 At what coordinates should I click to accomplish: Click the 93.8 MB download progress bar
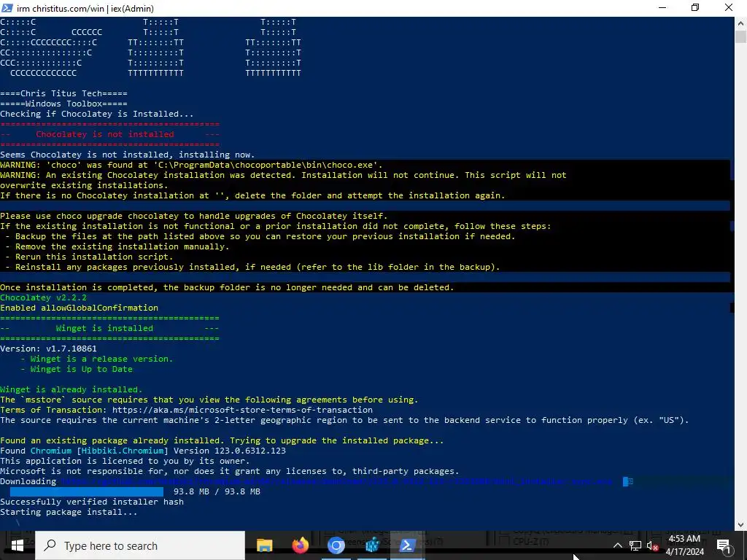coord(87,491)
